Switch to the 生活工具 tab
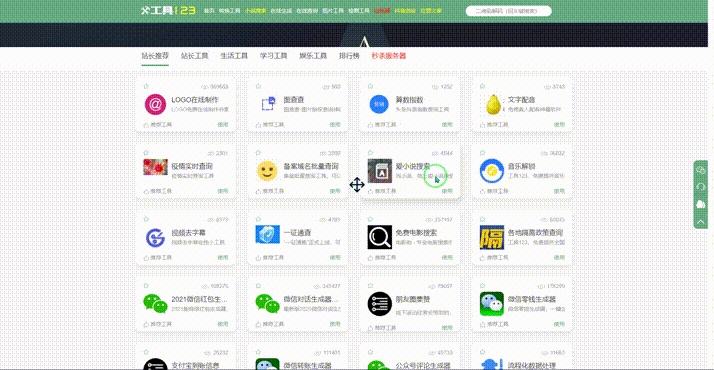Viewport: 714px width, 370px height. pyautogui.click(x=234, y=56)
